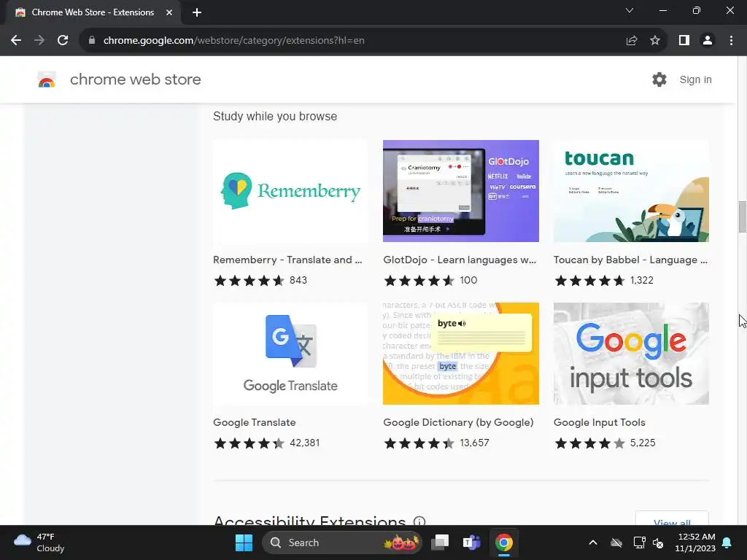Click the 1,322 ratings count
747x560 pixels.
pos(642,281)
